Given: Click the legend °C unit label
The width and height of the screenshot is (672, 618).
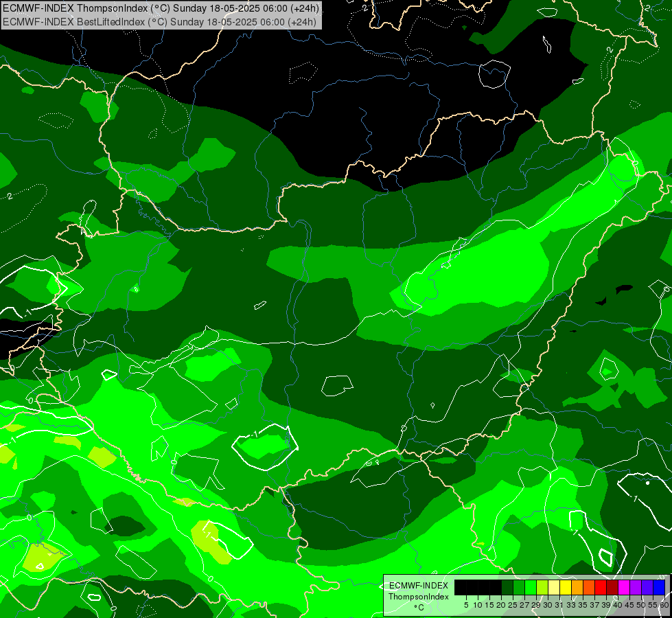Looking at the screenshot, I should tap(419, 607).
